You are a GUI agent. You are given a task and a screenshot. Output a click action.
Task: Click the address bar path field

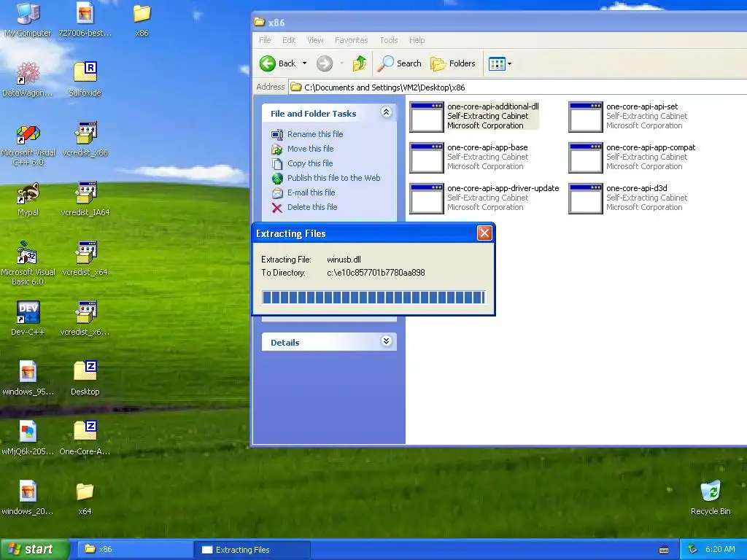(518, 87)
